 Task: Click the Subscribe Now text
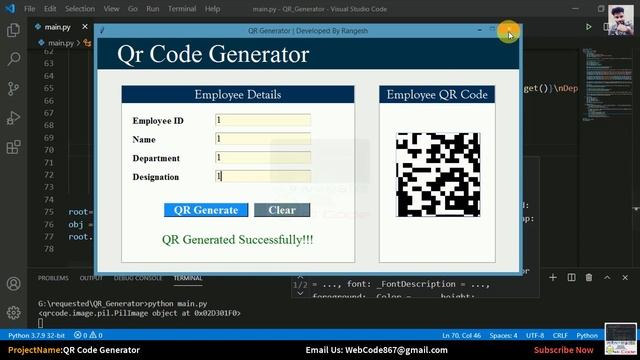(564, 350)
